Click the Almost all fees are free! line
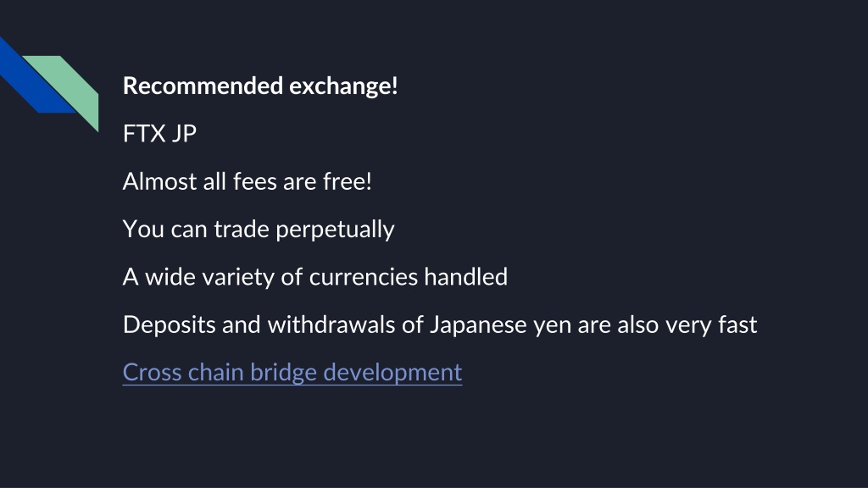The height and width of the screenshot is (488, 868). (x=247, y=181)
